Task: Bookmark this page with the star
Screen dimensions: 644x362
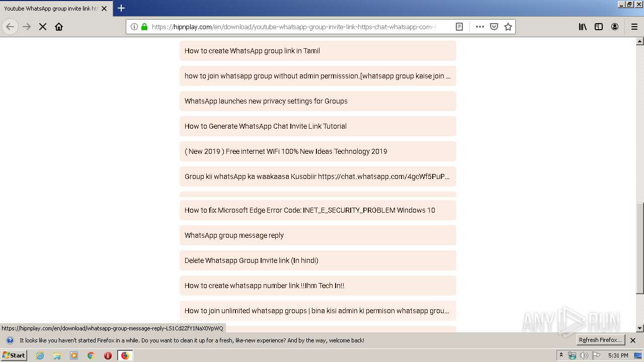Action: 508,27
